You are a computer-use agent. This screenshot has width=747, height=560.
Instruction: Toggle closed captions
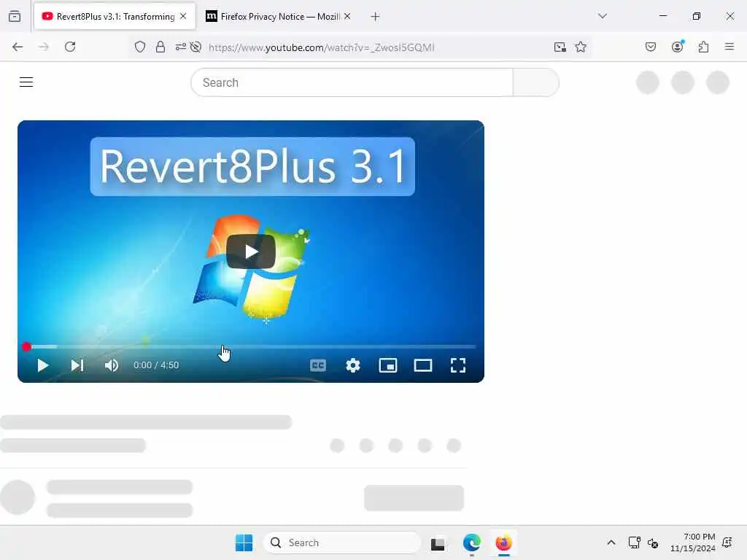click(x=318, y=365)
